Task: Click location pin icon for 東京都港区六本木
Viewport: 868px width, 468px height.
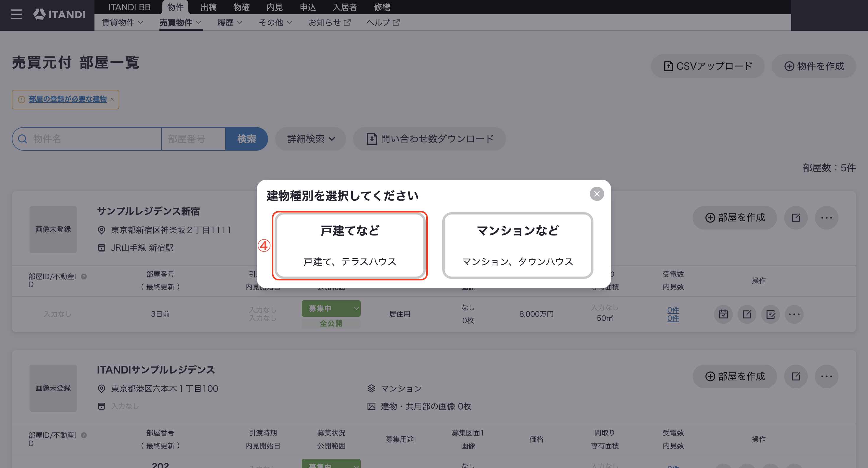Action: pos(101,389)
